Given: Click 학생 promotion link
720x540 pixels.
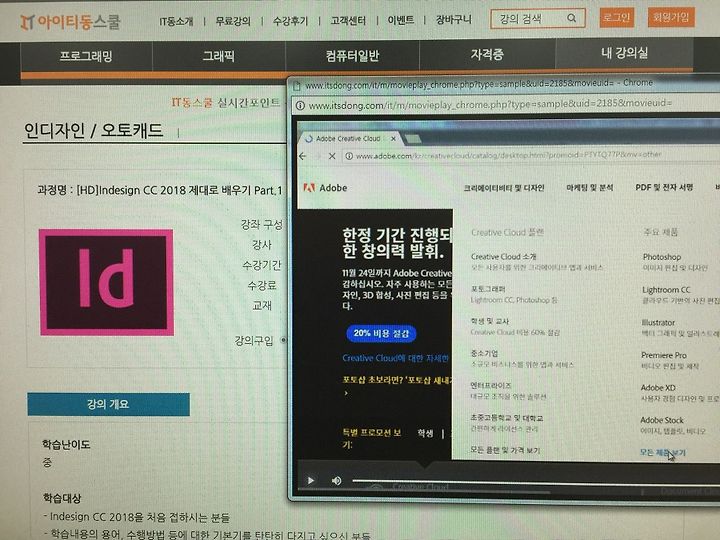Looking at the screenshot, I should (425, 433).
